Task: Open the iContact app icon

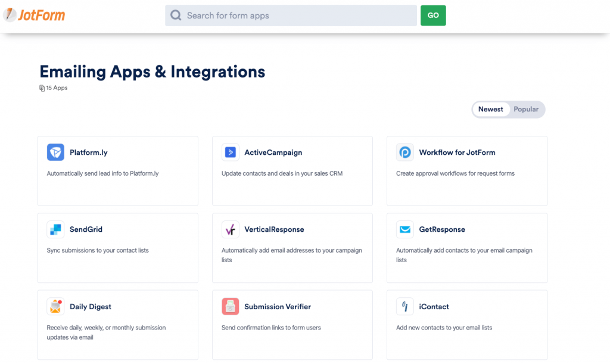Action: click(405, 306)
